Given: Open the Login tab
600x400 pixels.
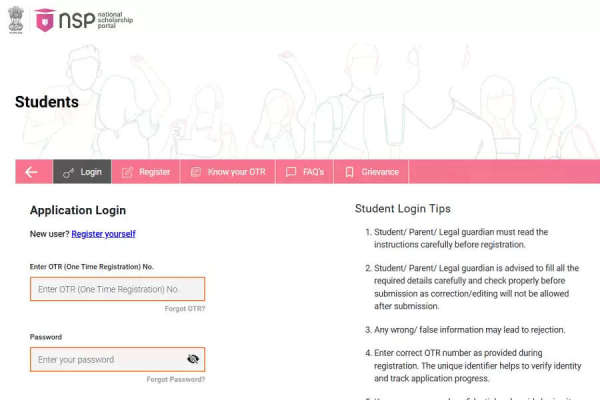Looking at the screenshot, I should coord(82,172).
